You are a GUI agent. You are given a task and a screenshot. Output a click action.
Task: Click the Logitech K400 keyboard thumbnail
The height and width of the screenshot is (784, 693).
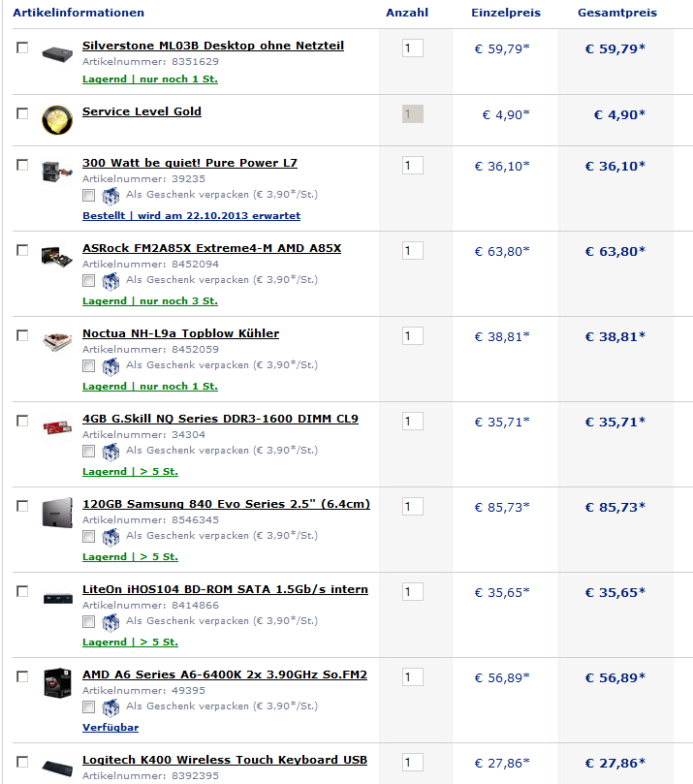pyautogui.click(x=57, y=767)
